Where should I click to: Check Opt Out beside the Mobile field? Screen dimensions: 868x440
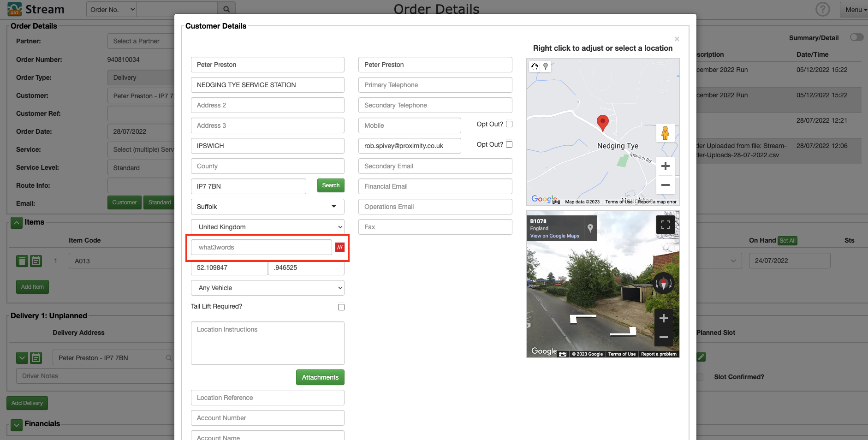(509, 124)
